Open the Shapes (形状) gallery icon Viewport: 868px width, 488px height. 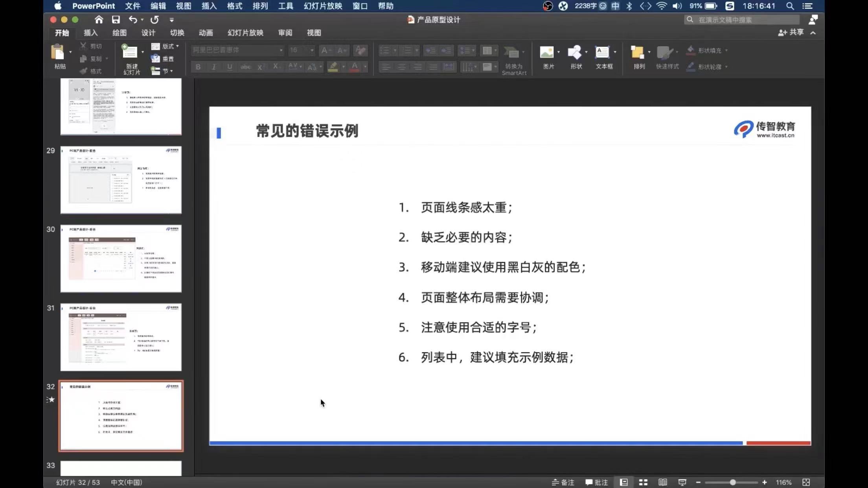pyautogui.click(x=575, y=52)
